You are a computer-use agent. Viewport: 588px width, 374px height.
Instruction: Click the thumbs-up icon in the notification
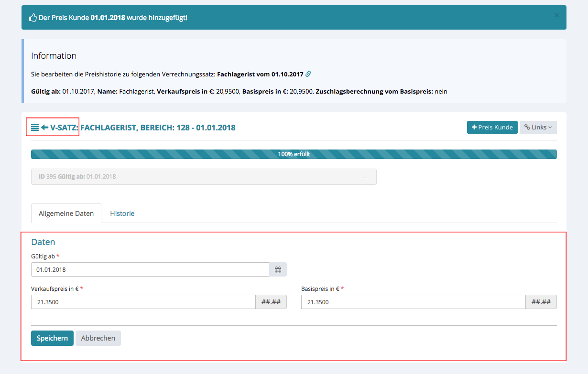click(33, 18)
